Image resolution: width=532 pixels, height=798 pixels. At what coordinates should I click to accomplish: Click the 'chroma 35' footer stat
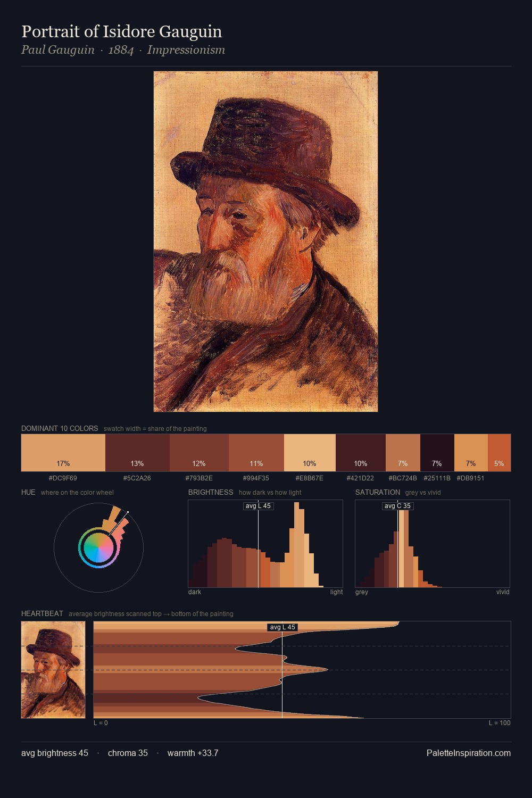coord(128,753)
